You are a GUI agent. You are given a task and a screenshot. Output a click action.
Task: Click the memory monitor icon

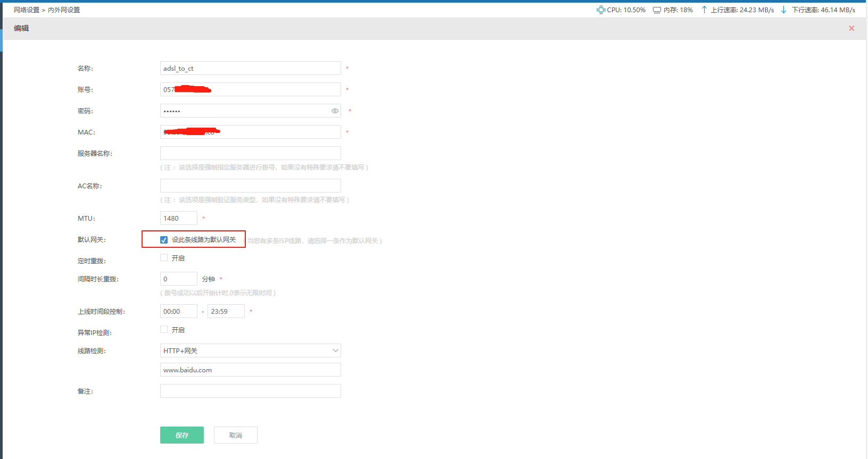[657, 10]
